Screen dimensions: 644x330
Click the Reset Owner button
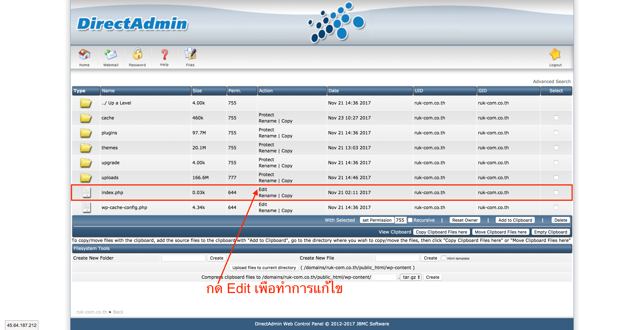tap(465, 220)
